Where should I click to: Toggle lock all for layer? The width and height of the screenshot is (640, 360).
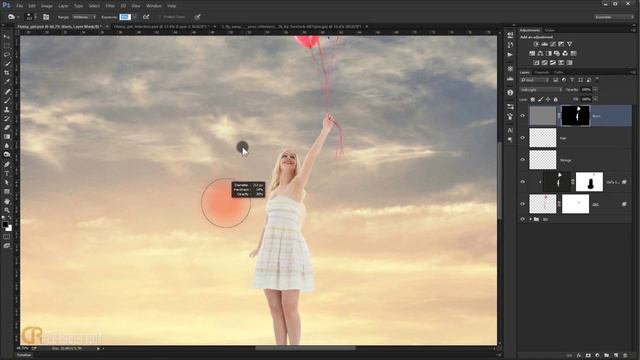(x=556, y=99)
